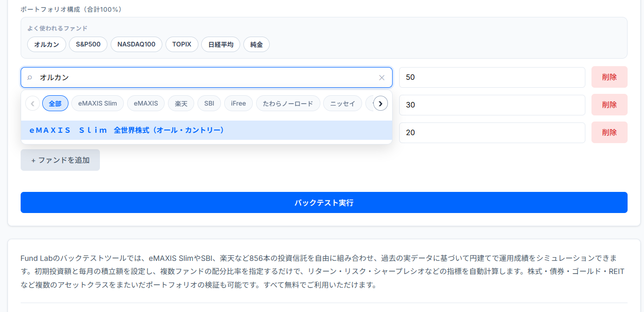The height and width of the screenshot is (312, 644).
Task: Switch to the ニッセイ filter chip
Action: pyautogui.click(x=342, y=103)
